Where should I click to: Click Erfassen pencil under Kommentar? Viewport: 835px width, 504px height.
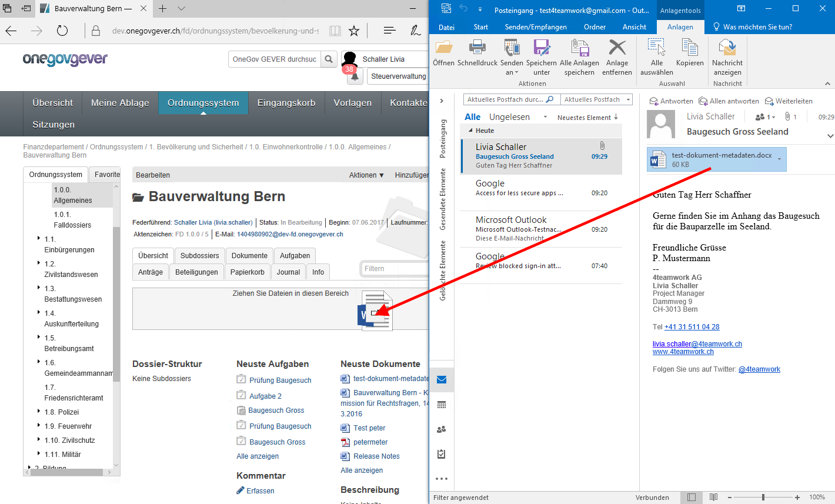241,490
